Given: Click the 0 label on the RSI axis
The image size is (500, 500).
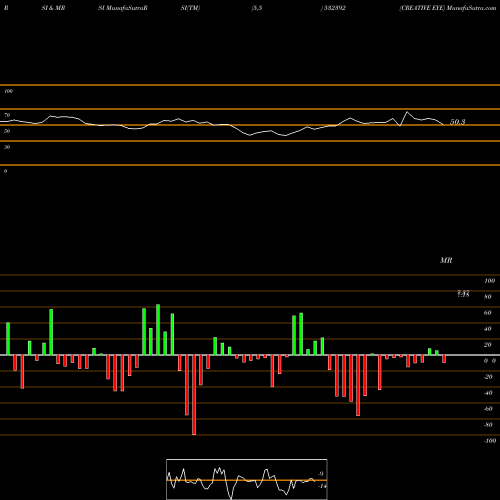Looking at the screenshot, I should tap(5, 171).
